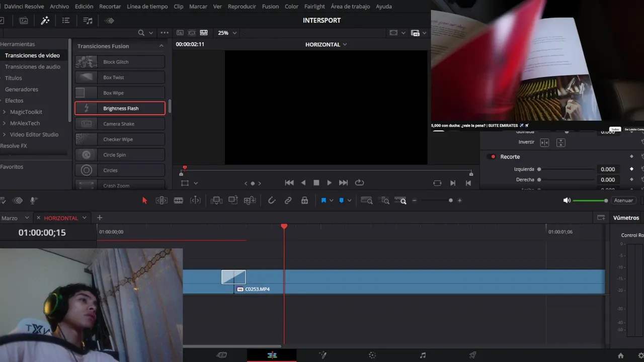Screen dimensions: 644x362
Task: Open the Línea de tiempo menu
Action: tap(147, 7)
